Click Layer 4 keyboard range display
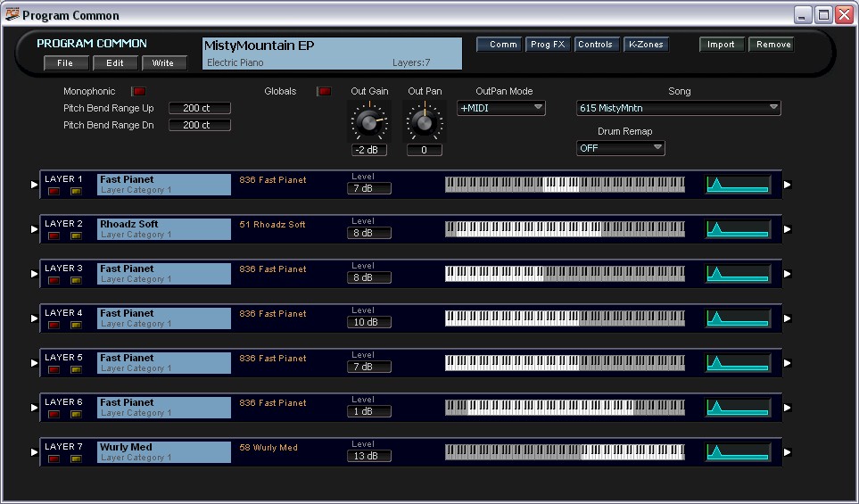This screenshot has height=504, width=859. [565, 318]
